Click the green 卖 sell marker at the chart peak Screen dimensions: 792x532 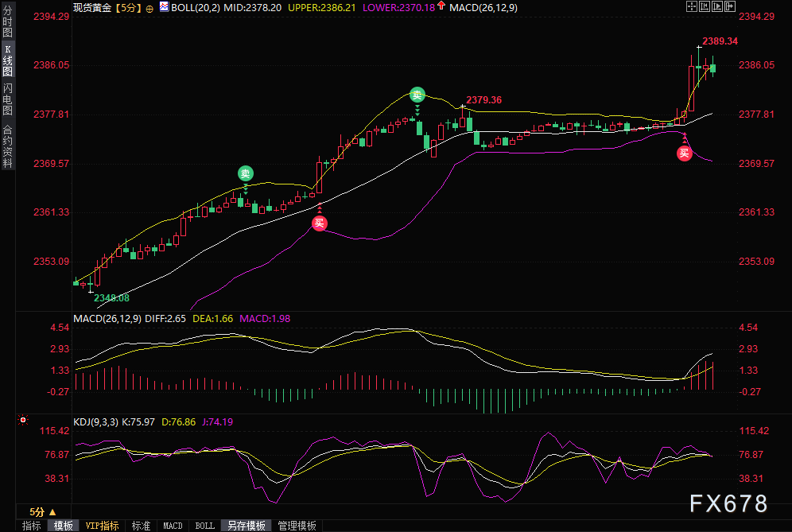tap(417, 95)
